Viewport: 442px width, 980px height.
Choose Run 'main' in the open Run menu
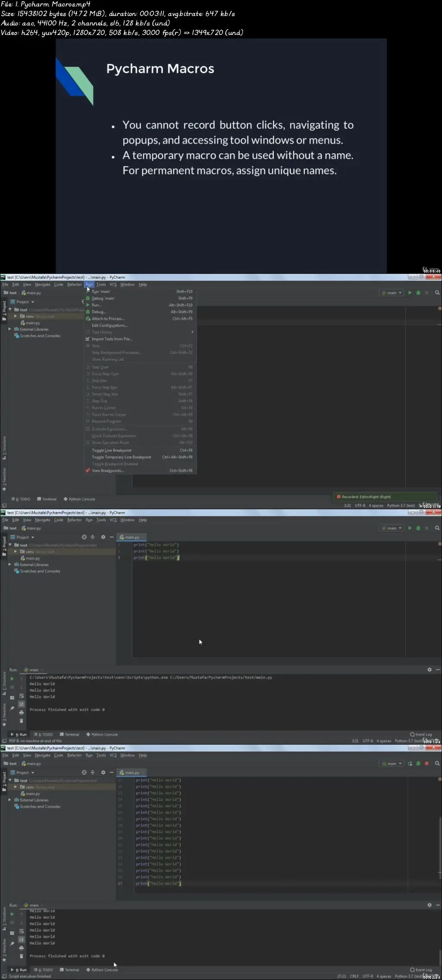click(x=101, y=292)
